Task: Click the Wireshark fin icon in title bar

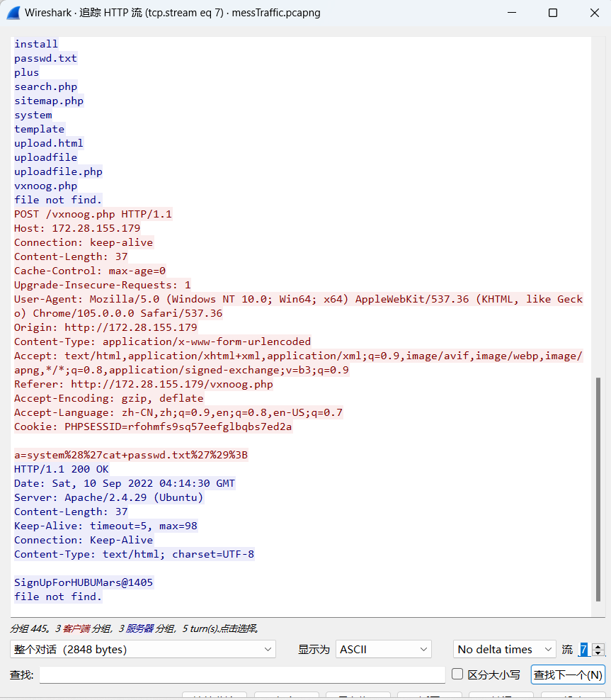Action: [13, 13]
